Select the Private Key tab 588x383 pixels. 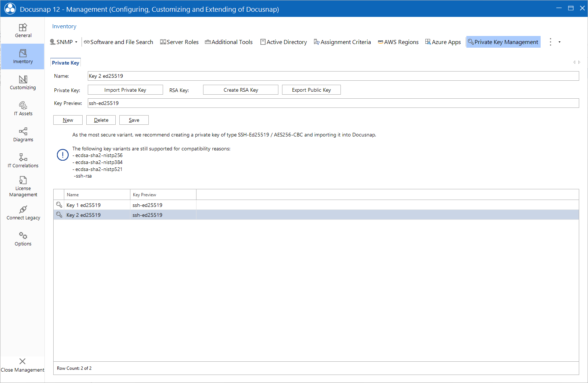point(65,63)
